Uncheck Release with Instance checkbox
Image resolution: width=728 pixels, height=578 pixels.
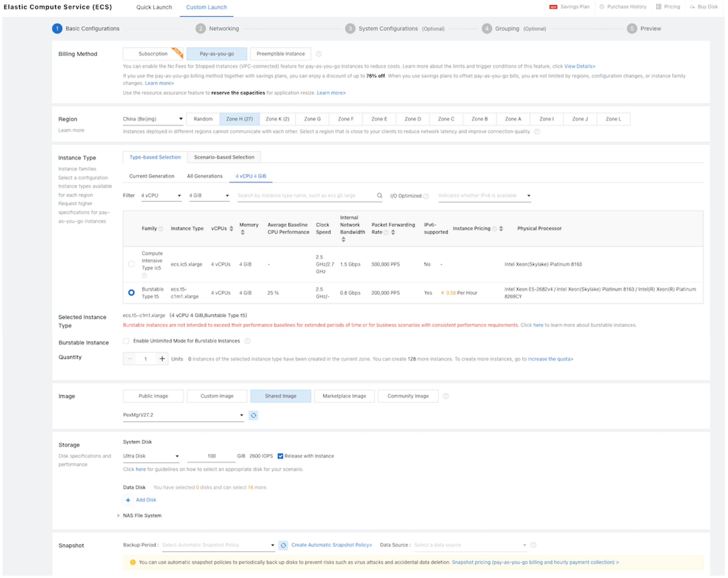tap(280, 456)
